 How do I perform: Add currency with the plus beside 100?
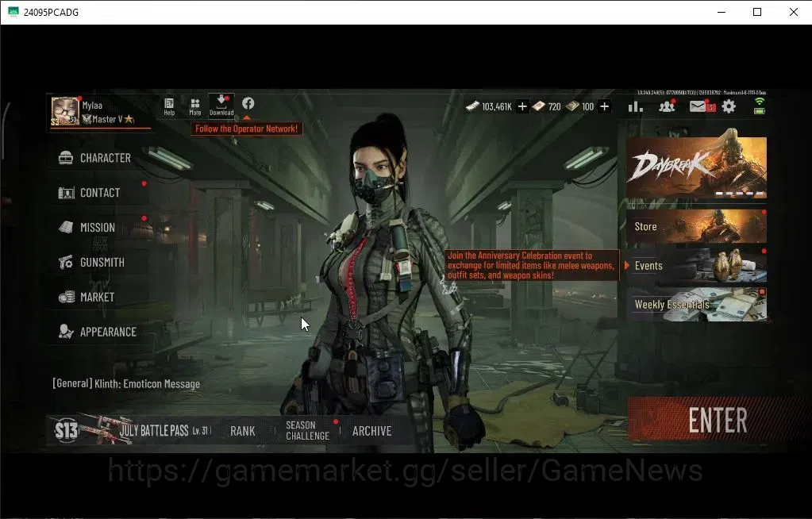point(604,106)
